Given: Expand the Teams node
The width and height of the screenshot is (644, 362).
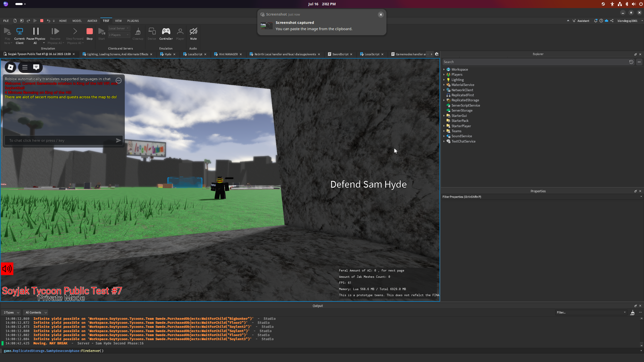Looking at the screenshot, I should click(x=444, y=131).
